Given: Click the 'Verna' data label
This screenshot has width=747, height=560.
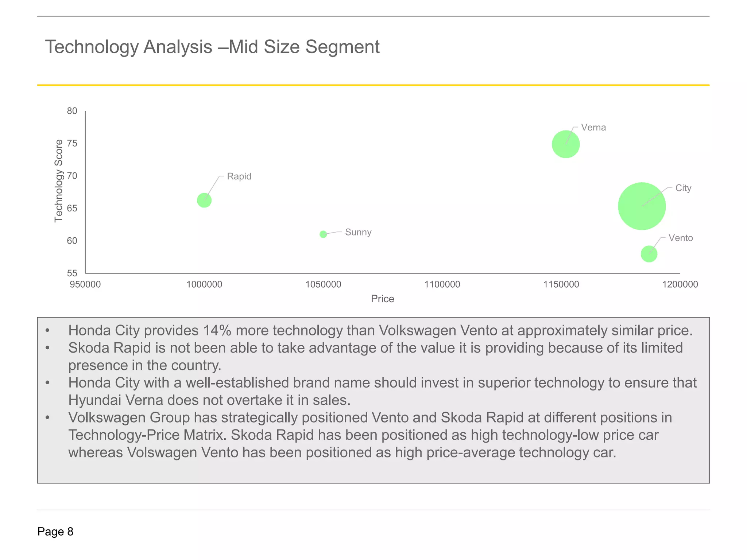Looking at the screenshot, I should pyautogui.click(x=593, y=128).
